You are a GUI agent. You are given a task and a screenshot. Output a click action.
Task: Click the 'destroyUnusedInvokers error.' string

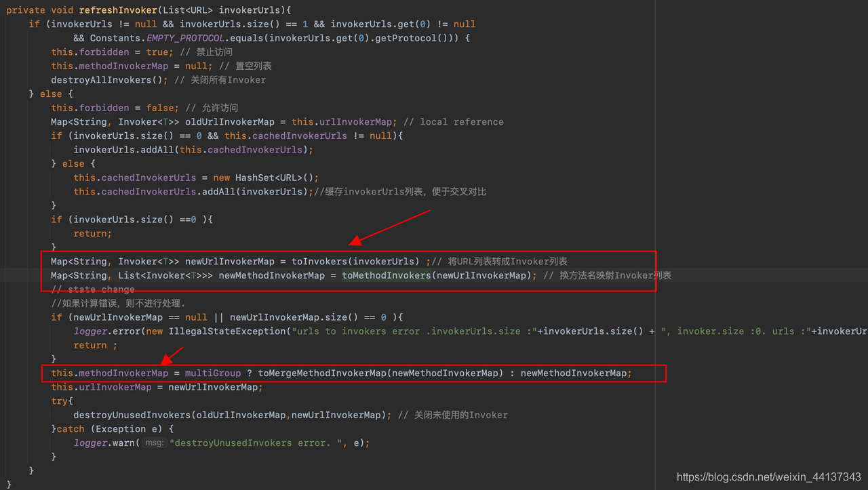tap(256, 443)
